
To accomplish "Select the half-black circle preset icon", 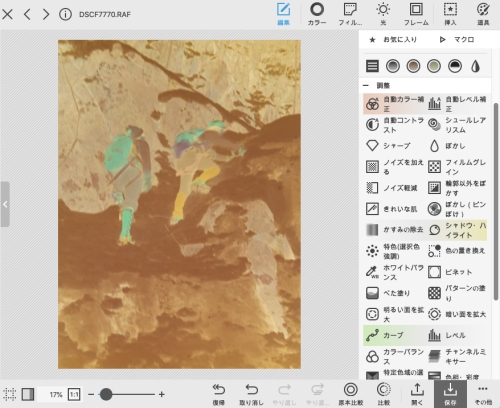I will [455, 66].
